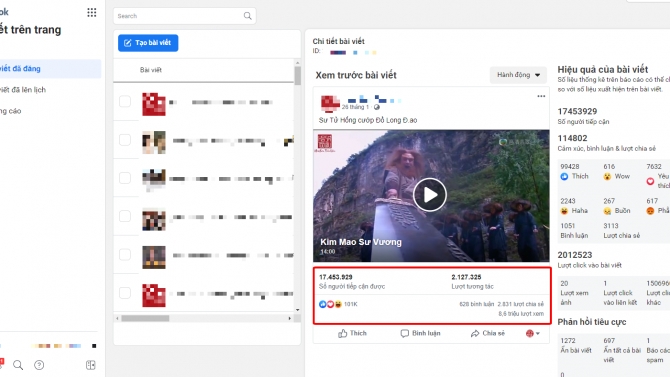This screenshot has width=670, height=377.
Task: Click the horizontal scrollbar thumb in post list
Action: [x=145, y=318]
